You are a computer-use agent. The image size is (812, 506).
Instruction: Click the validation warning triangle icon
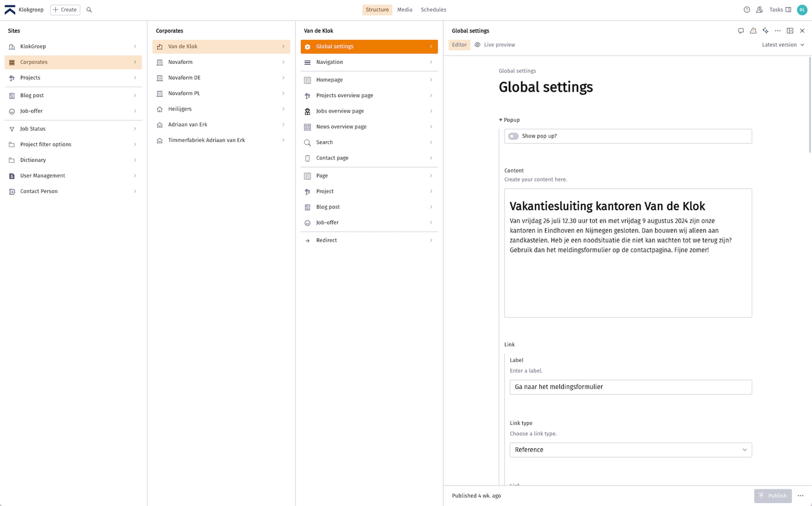tap(753, 31)
